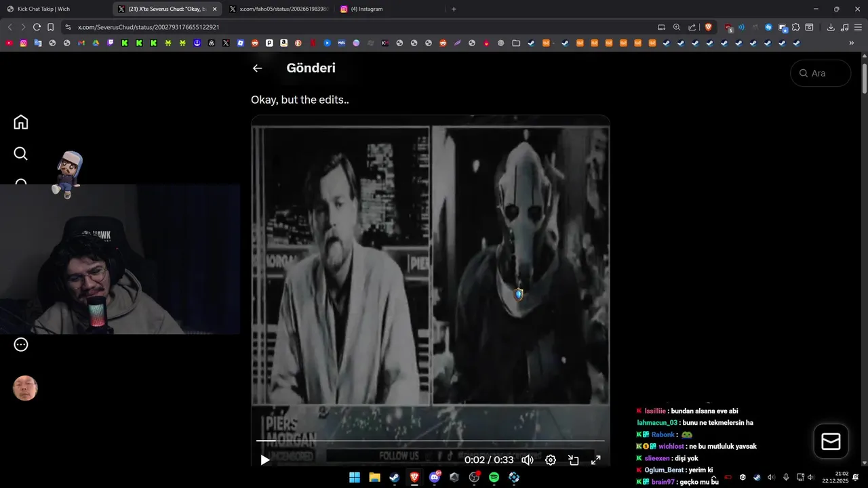Open the YouTube bookmark
The width and height of the screenshot is (868, 488).
[9, 43]
